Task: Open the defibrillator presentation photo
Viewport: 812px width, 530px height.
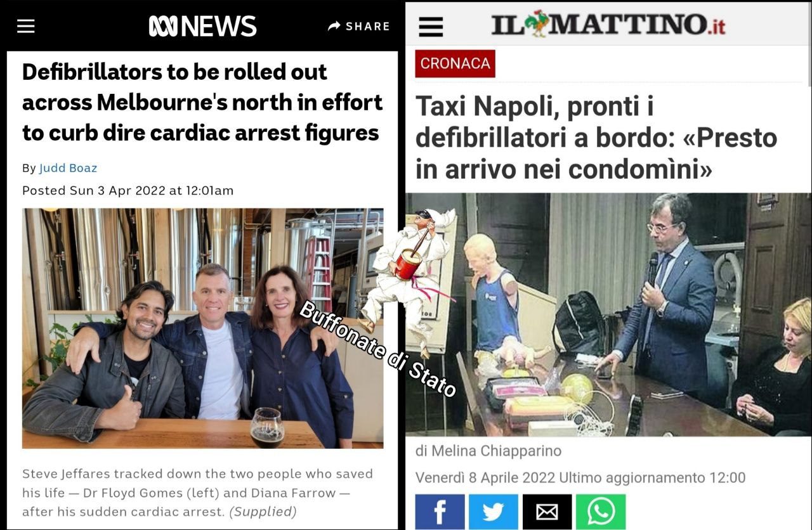Action: pos(608,314)
